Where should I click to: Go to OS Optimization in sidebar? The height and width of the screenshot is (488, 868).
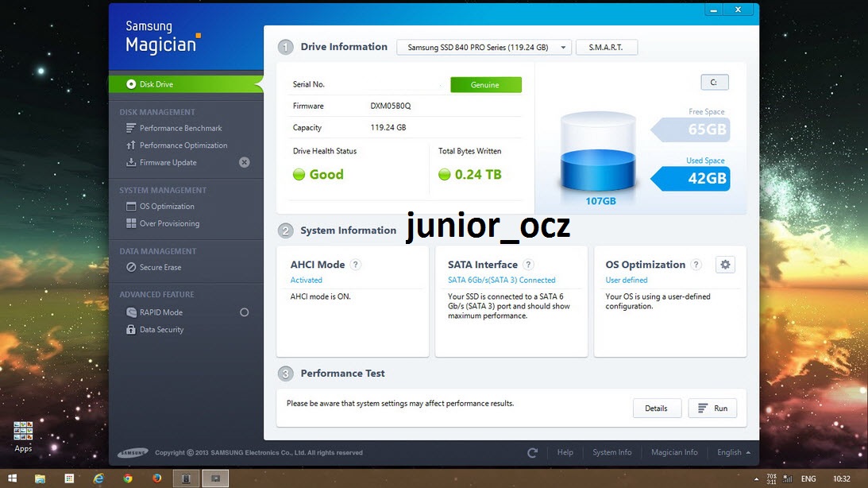[x=167, y=206]
